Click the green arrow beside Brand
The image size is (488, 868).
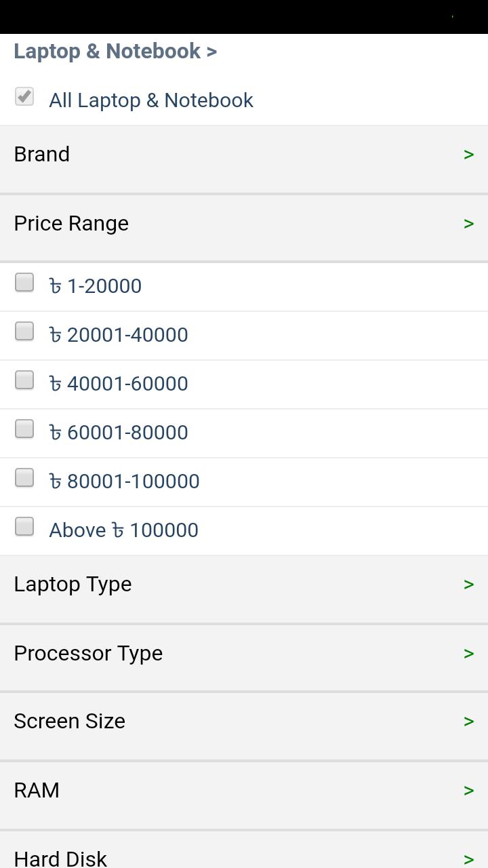pos(468,155)
